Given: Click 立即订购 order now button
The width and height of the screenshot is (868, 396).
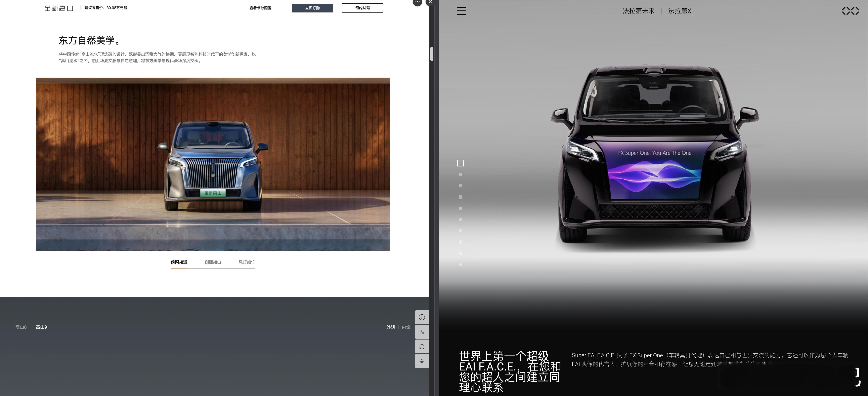Looking at the screenshot, I should 312,8.
